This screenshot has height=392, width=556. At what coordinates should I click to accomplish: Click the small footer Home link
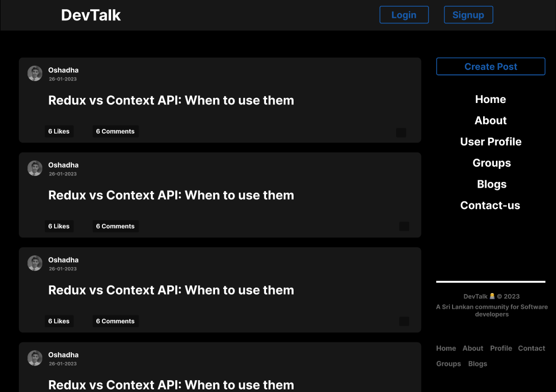[446, 348]
